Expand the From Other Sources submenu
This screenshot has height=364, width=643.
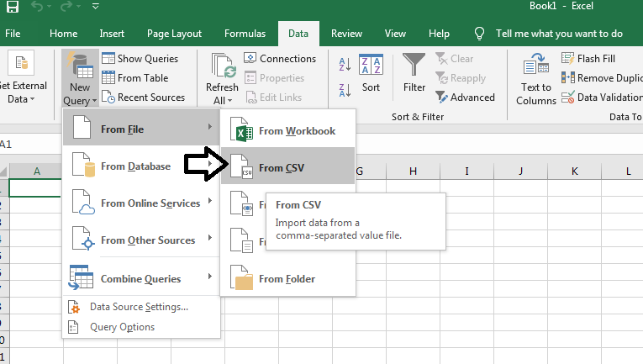point(141,240)
